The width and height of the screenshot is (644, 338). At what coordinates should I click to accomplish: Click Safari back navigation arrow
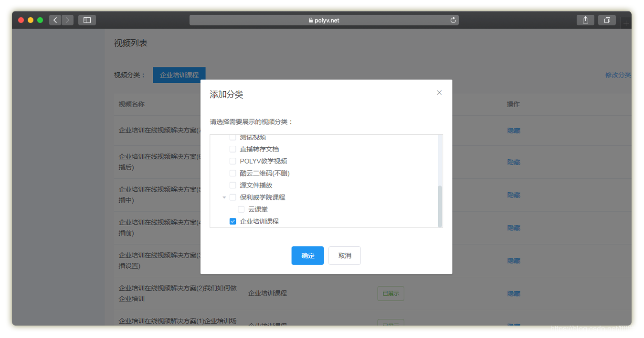tap(55, 20)
